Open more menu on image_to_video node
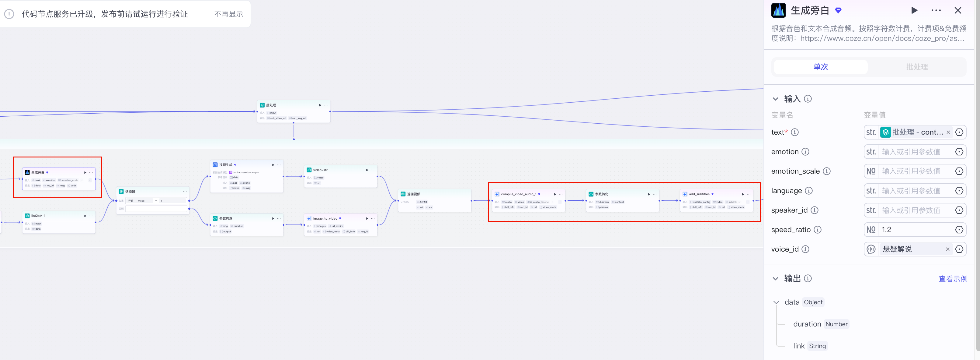This screenshot has width=980, height=360. pos(373,219)
